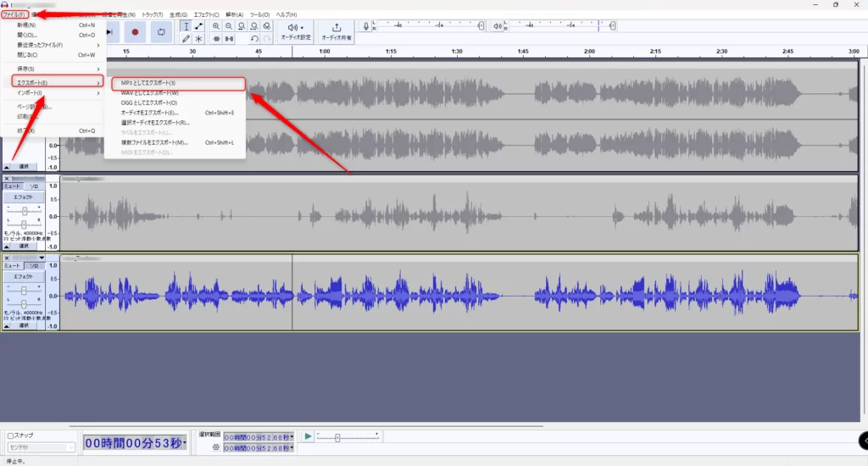Toggle the Loop playback button
This screenshot has height=466, width=868.
pos(161,31)
